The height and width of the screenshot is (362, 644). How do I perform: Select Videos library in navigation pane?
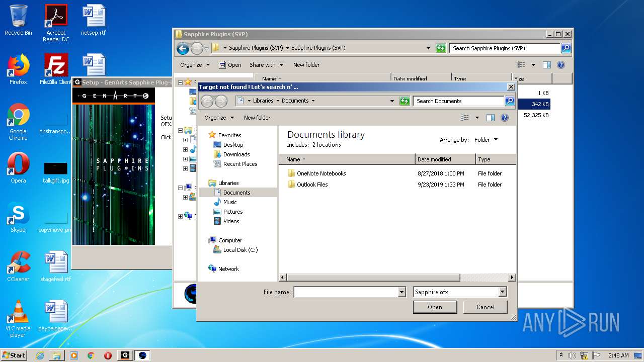(231, 221)
